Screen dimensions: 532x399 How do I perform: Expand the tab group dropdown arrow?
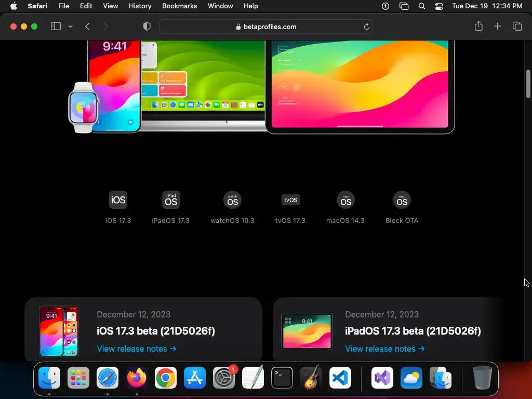coord(70,26)
